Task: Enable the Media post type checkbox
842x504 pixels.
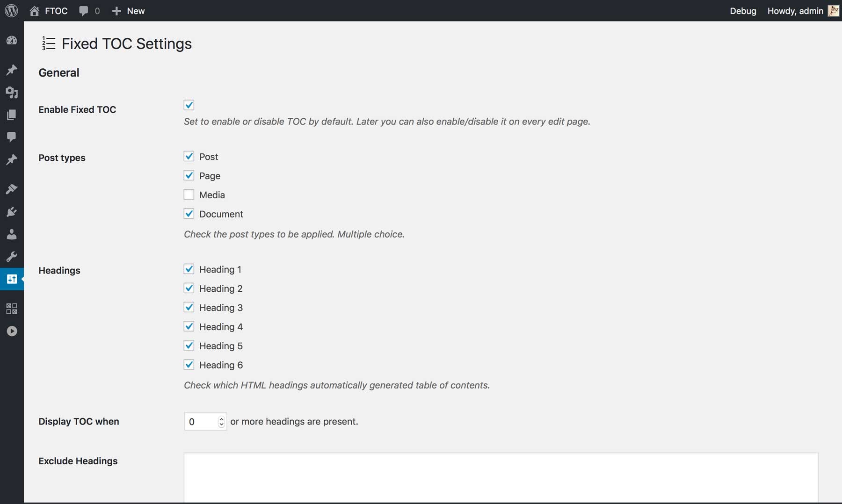Action: pyautogui.click(x=189, y=194)
